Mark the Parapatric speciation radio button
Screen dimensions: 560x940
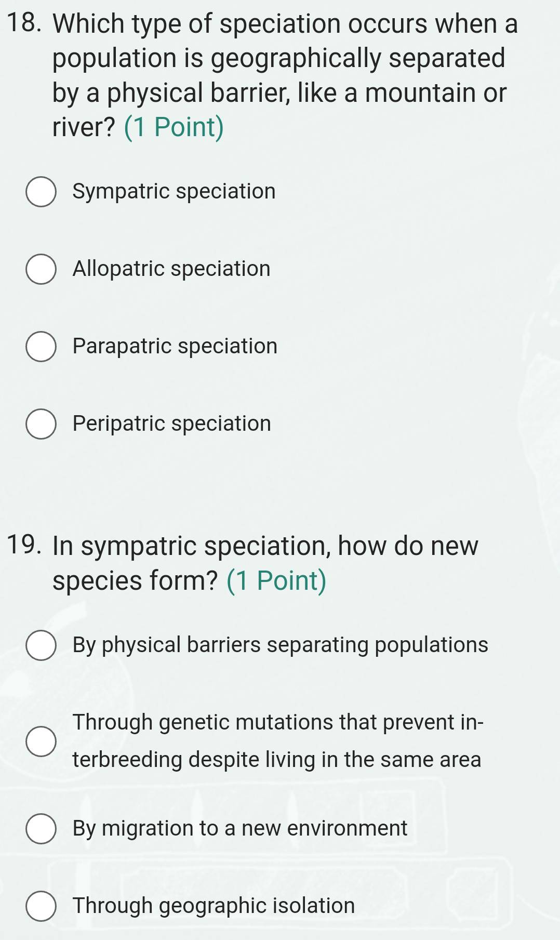coord(41,347)
